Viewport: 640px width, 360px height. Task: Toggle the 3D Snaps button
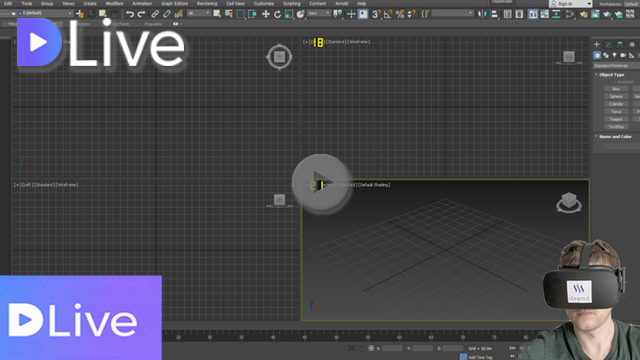(x=376, y=14)
